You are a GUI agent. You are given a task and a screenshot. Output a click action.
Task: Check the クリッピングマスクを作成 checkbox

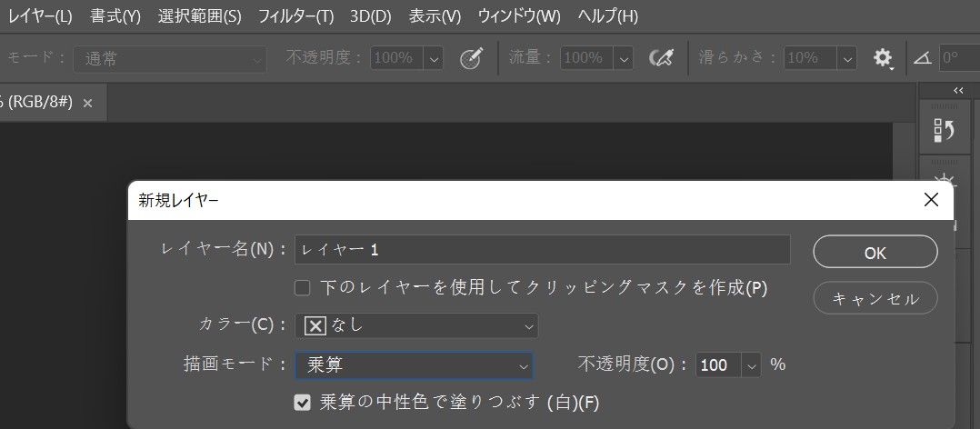[303, 288]
